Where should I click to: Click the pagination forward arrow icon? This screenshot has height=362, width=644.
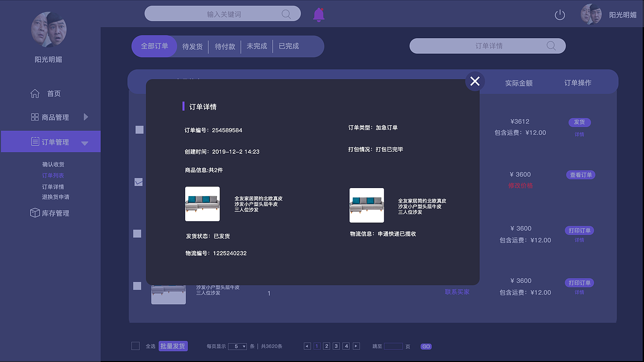(x=356, y=346)
